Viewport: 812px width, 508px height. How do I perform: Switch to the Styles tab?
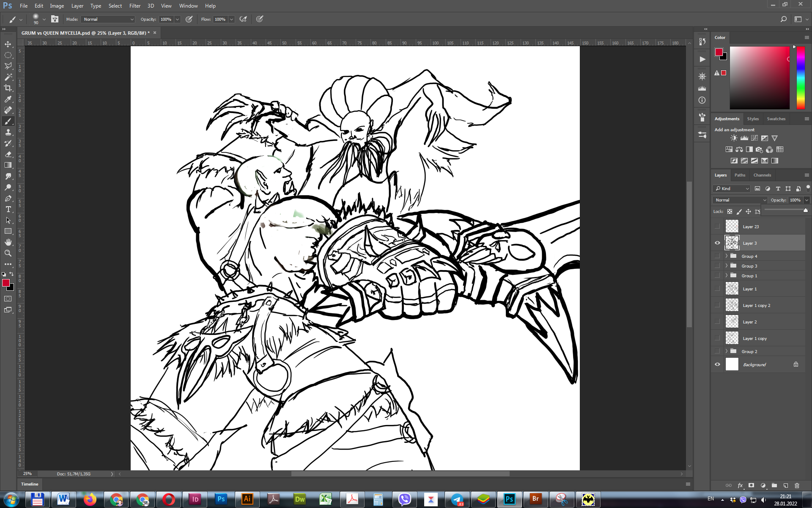tap(753, 119)
